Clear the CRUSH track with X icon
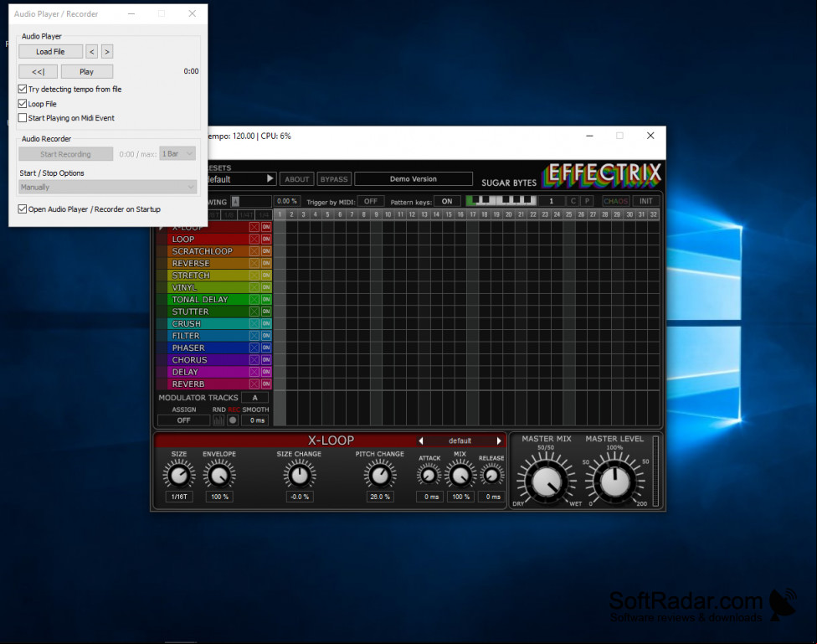 click(254, 324)
